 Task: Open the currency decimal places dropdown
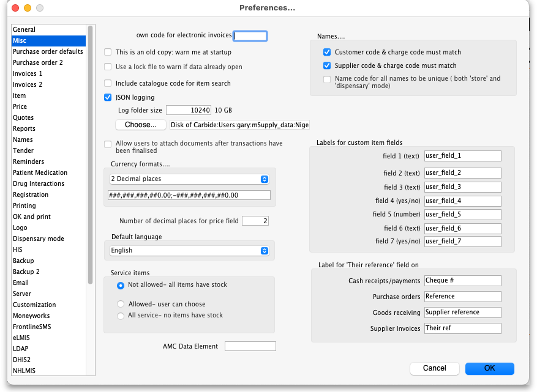click(189, 179)
